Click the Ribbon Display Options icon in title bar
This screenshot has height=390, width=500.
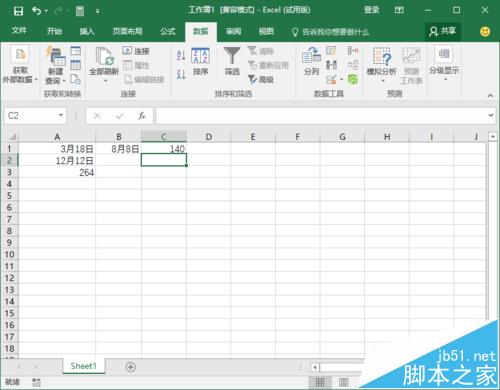pyautogui.click(x=399, y=10)
